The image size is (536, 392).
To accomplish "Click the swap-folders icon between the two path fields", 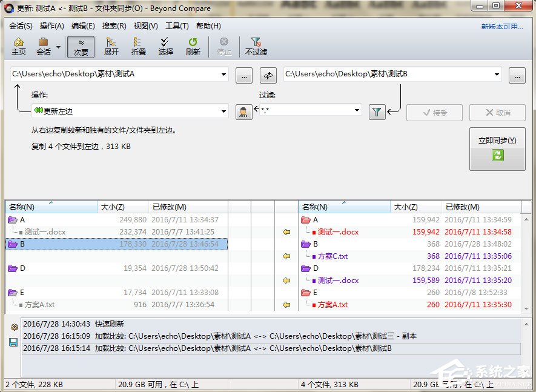I will [267, 75].
